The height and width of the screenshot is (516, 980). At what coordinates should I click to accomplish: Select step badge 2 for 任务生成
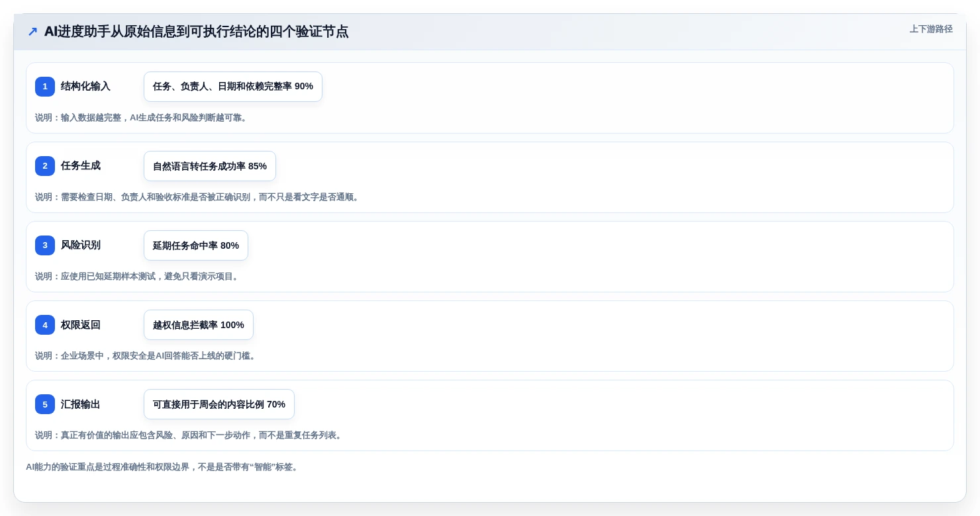coord(45,166)
